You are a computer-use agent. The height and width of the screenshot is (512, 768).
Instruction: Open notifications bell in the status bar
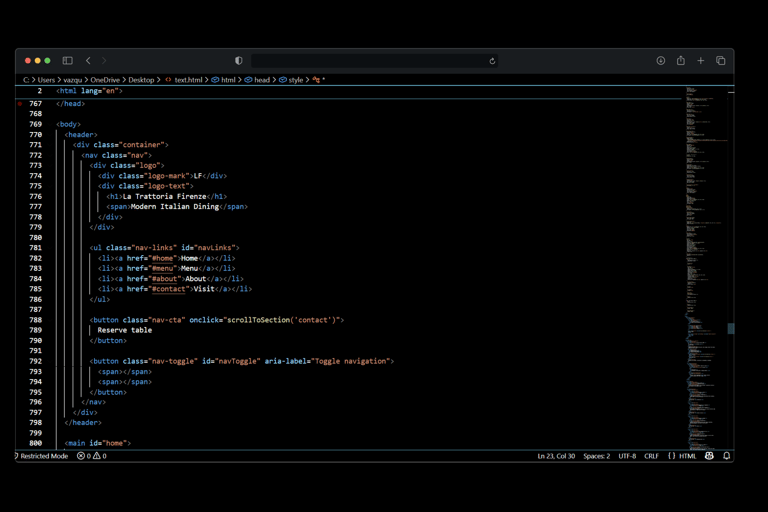727,456
